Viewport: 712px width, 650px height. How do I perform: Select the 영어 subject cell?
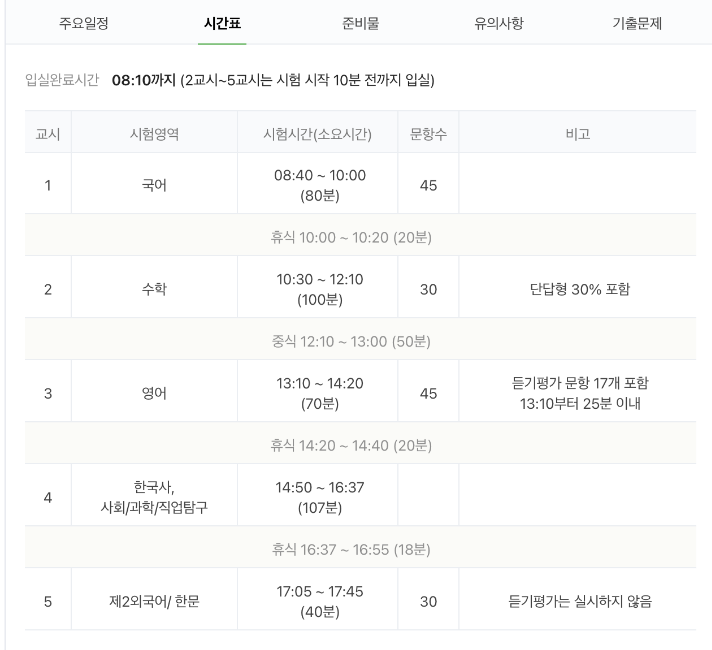pos(154,393)
